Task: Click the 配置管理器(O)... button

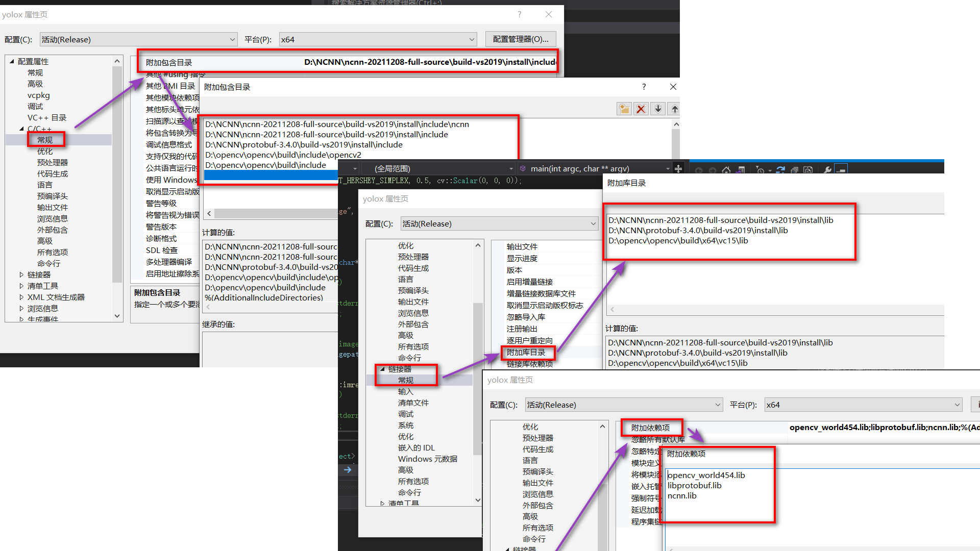Action: (x=520, y=39)
